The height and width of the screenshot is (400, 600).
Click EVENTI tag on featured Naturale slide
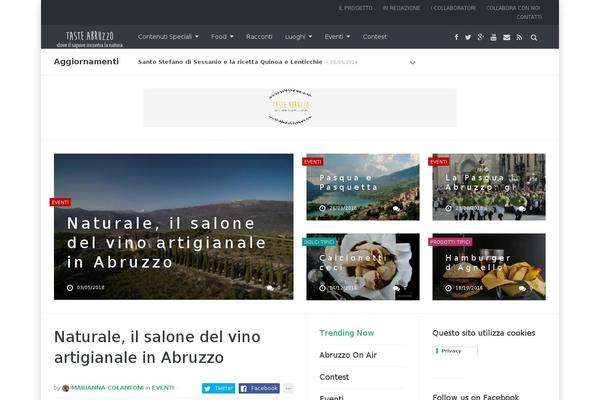60,202
